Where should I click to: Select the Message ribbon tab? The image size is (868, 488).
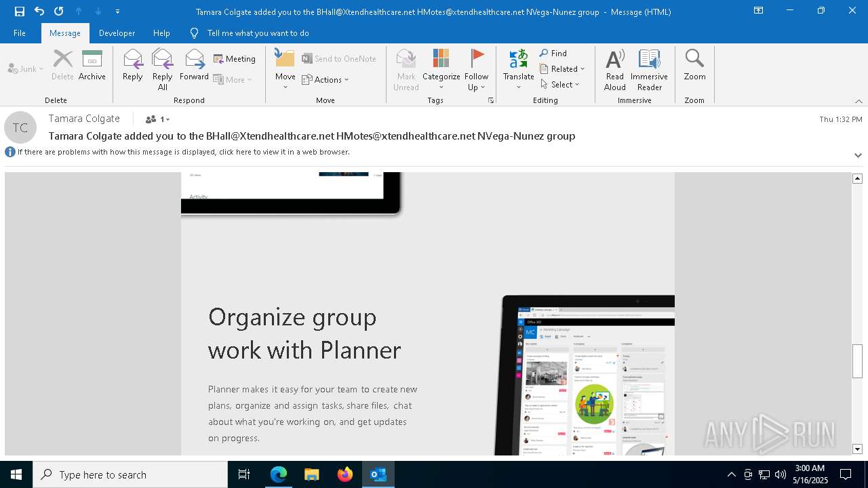tap(65, 33)
